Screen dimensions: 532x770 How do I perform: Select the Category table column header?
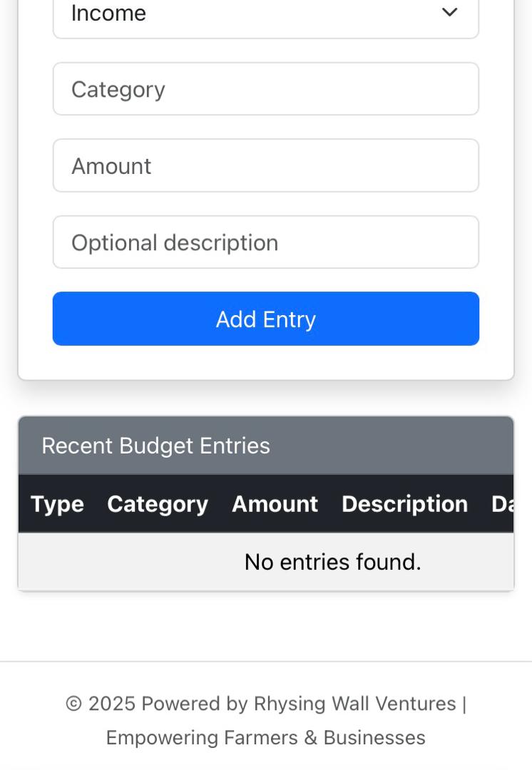(158, 504)
